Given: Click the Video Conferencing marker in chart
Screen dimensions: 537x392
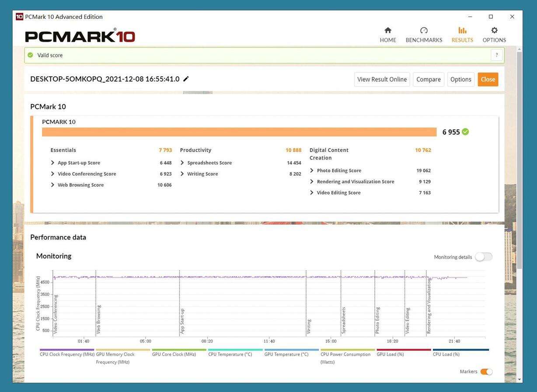Looking at the screenshot, I should [x=56, y=314].
